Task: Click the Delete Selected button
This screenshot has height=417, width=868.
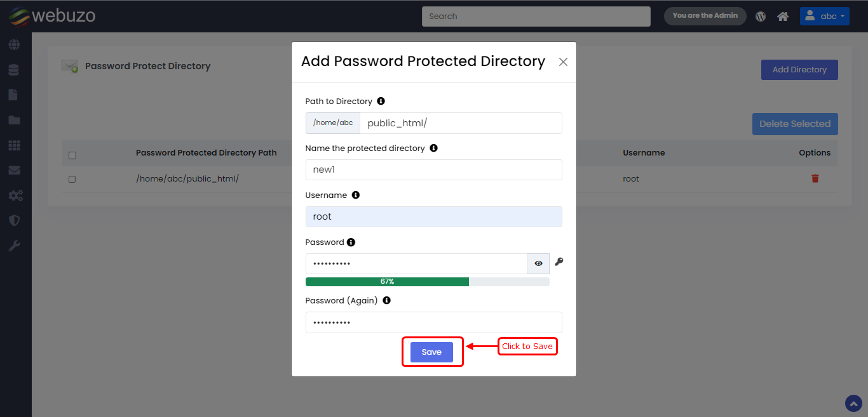Action: click(x=794, y=124)
